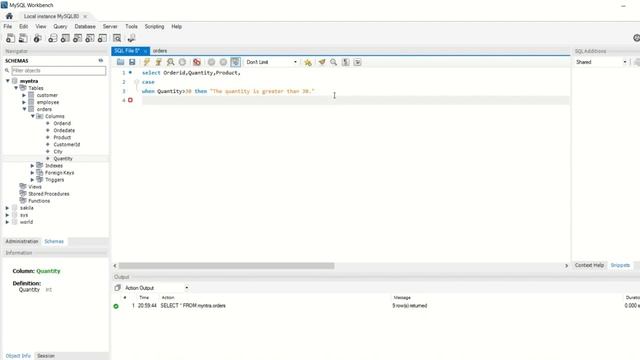
Task: Collapse the orders table
Action: 24,109
